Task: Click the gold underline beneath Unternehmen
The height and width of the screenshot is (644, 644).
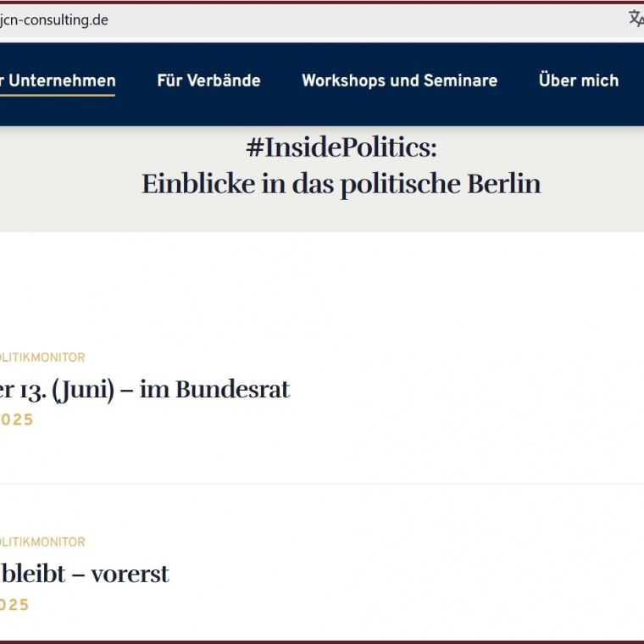Action: [58, 96]
